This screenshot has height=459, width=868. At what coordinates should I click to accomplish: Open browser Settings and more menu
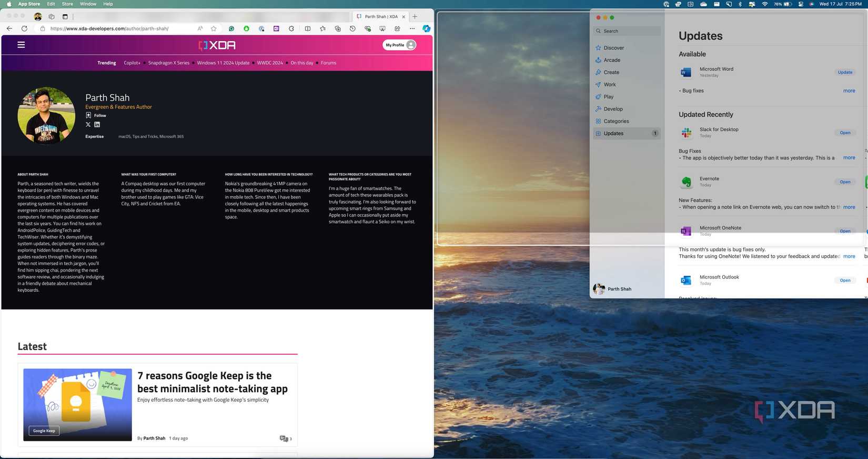tap(412, 28)
